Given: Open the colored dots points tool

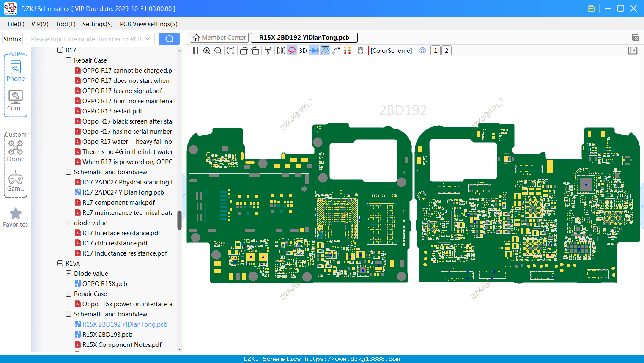Looking at the screenshot, I should (347, 51).
